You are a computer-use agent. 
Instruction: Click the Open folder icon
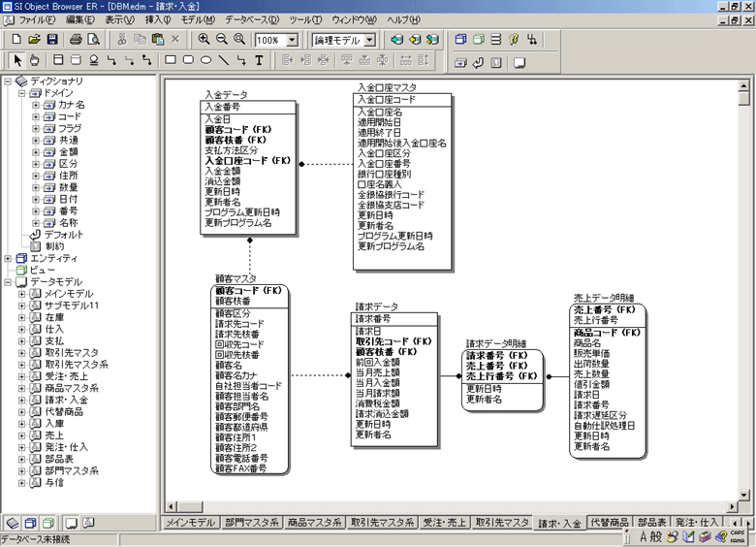pyautogui.click(x=34, y=39)
